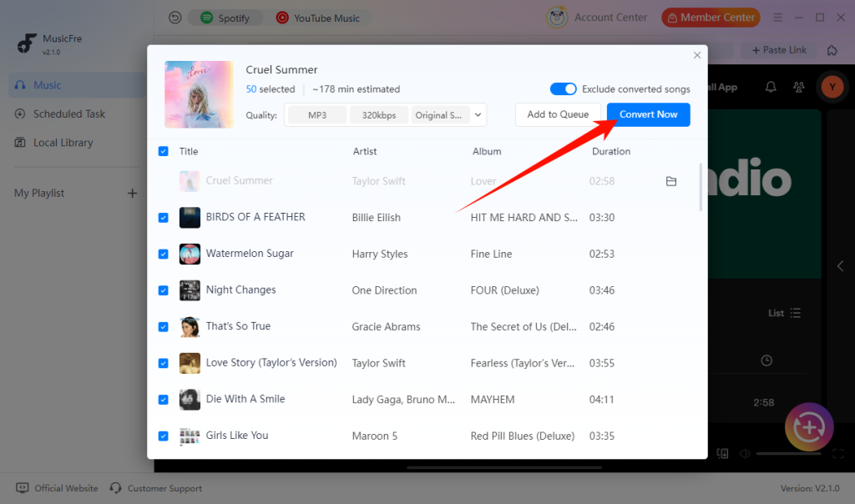Click the mini player icon in Spotify's player bar
Image resolution: width=855 pixels, height=504 pixels.
(722, 453)
